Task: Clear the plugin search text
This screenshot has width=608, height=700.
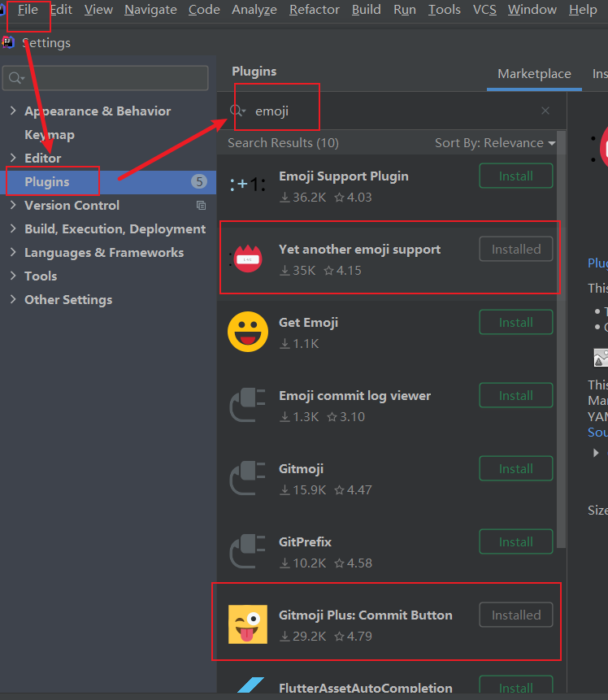Action: click(545, 111)
